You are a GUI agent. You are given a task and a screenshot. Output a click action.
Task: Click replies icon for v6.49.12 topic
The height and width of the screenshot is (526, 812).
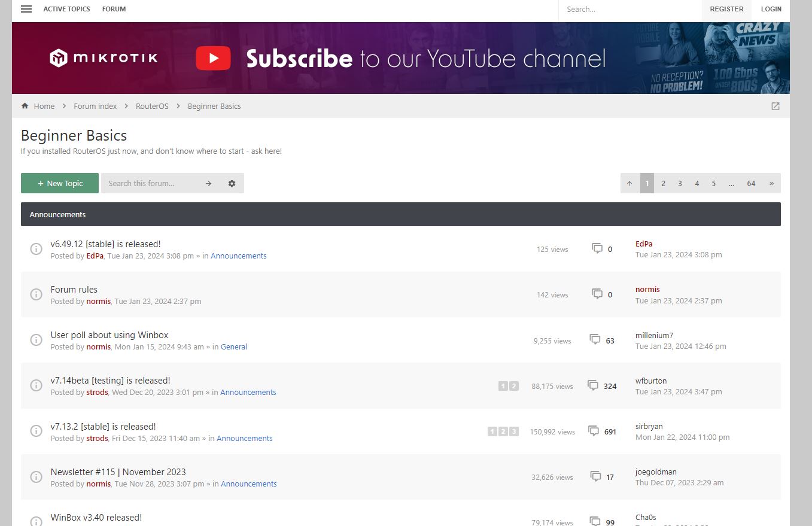(x=597, y=248)
